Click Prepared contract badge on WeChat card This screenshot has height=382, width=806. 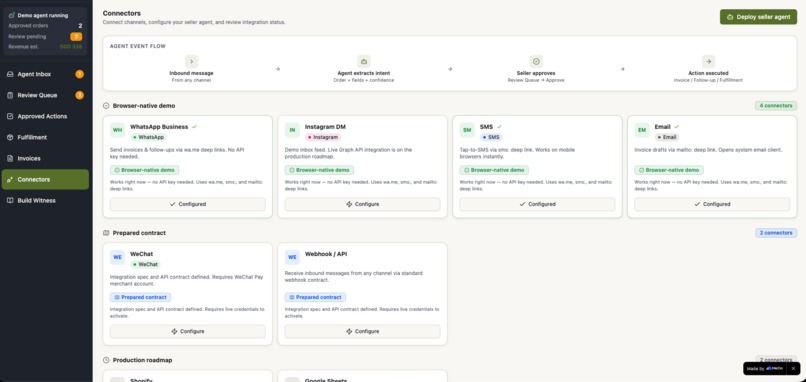coord(140,297)
